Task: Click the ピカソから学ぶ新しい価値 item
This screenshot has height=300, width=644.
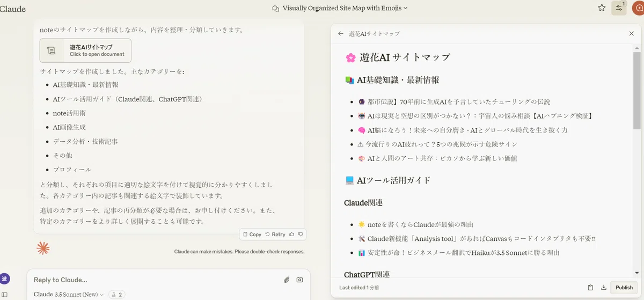Action: tap(437, 158)
